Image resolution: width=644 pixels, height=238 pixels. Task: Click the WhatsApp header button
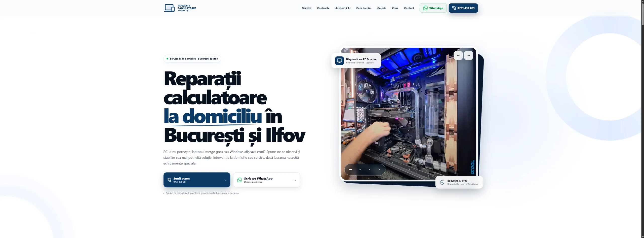[x=433, y=8]
